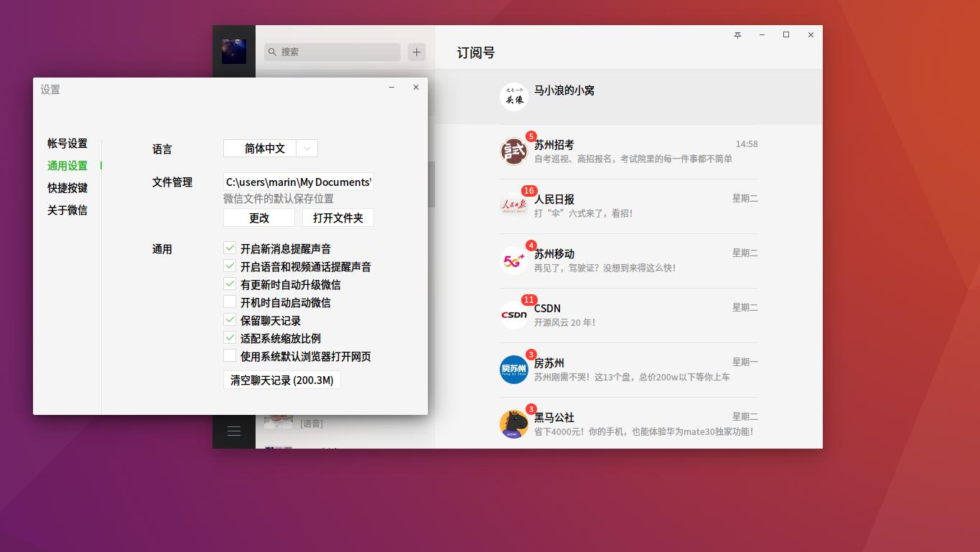Enable 开机时自动启动微信
The width and height of the screenshot is (980, 552).
click(x=230, y=302)
